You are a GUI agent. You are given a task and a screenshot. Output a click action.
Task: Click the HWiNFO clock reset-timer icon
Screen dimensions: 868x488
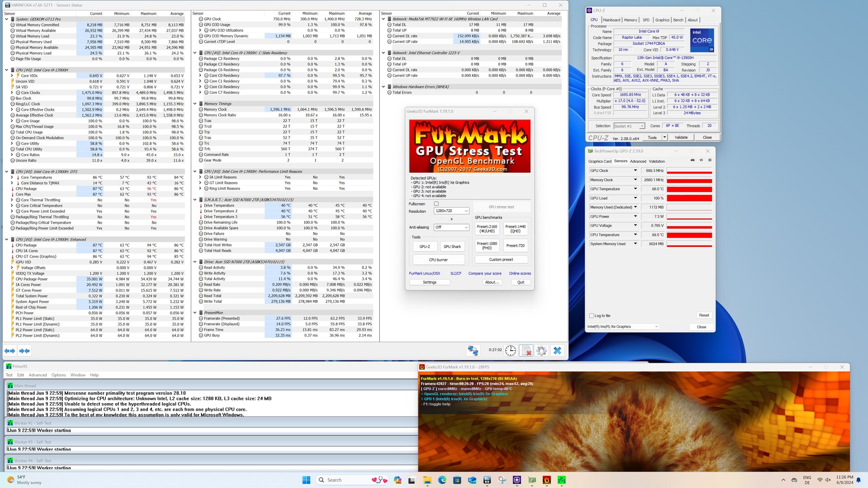510,350
